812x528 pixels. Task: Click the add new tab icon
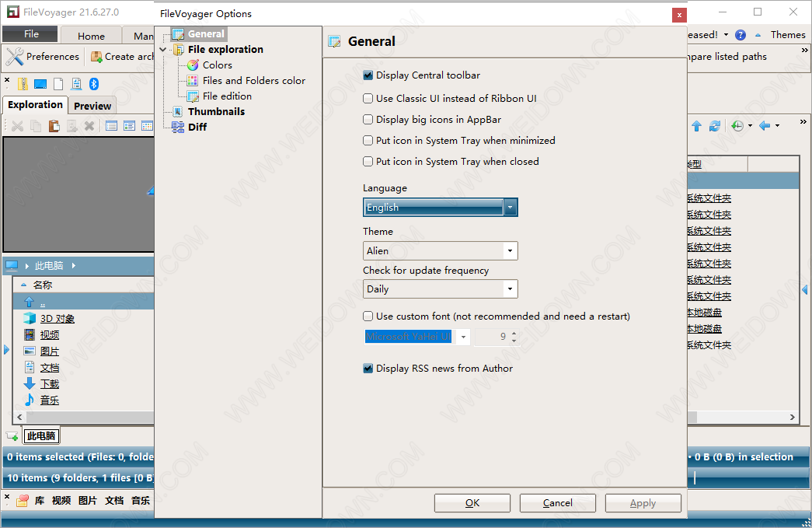pyautogui.click(x=12, y=436)
